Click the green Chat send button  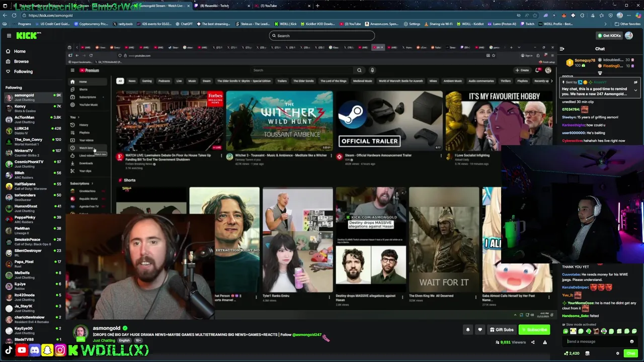pos(631,353)
